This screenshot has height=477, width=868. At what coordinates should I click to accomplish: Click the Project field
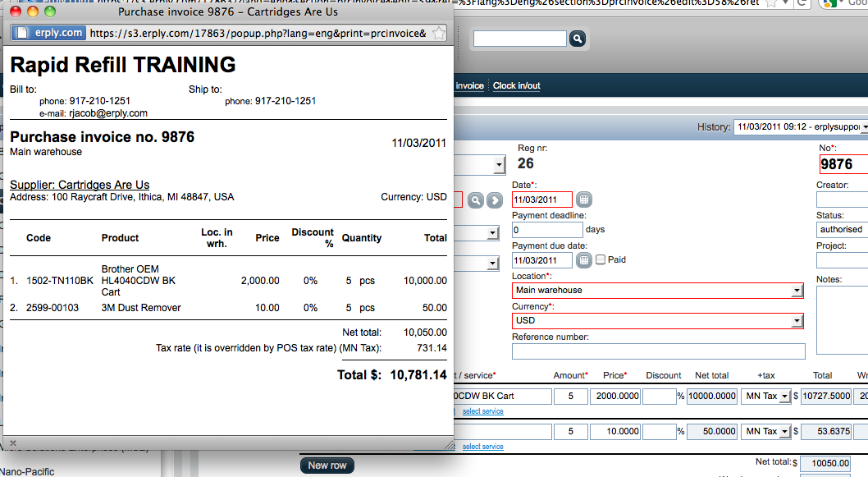coord(842,260)
